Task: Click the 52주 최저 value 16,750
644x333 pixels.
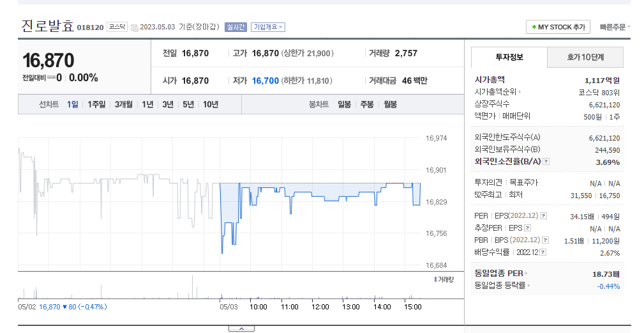Action: [610, 196]
